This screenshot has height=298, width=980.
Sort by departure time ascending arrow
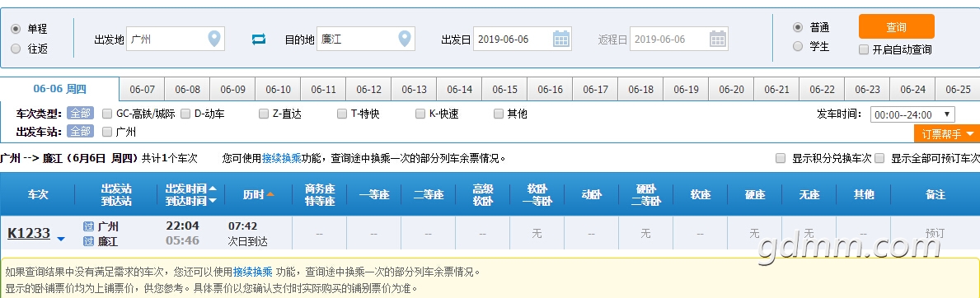pyautogui.click(x=213, y=188)
